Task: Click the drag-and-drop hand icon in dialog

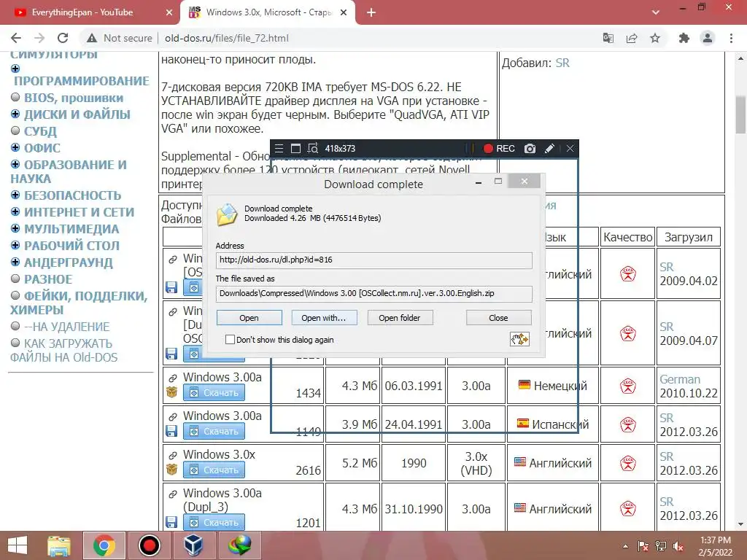Action: 519,339
